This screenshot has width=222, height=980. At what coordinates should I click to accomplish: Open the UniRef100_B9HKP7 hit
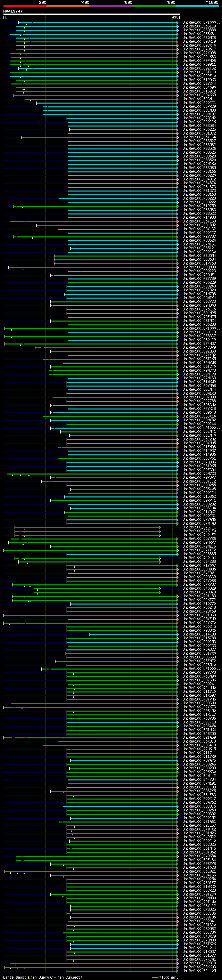199,543
